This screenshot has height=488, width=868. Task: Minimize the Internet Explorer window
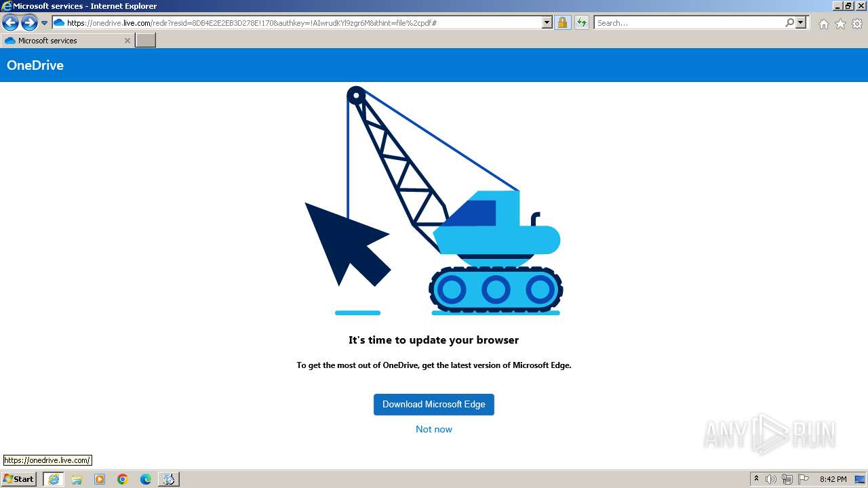837,5
